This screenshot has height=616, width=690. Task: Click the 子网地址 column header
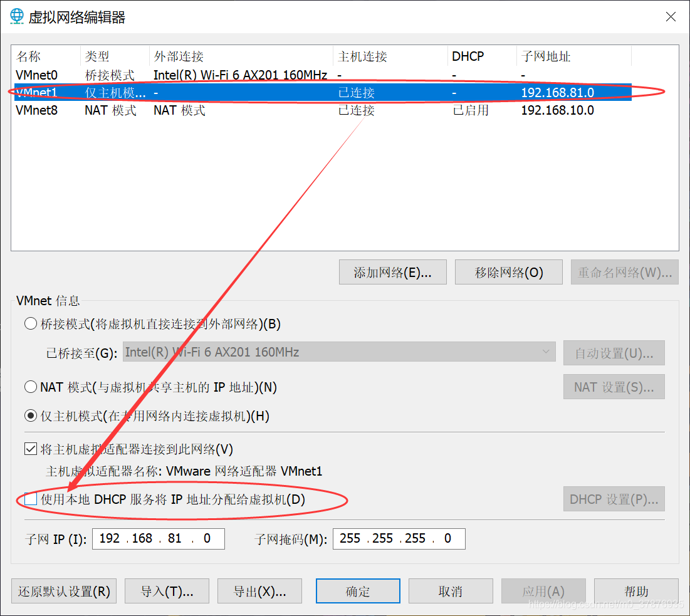coord(574,56)
